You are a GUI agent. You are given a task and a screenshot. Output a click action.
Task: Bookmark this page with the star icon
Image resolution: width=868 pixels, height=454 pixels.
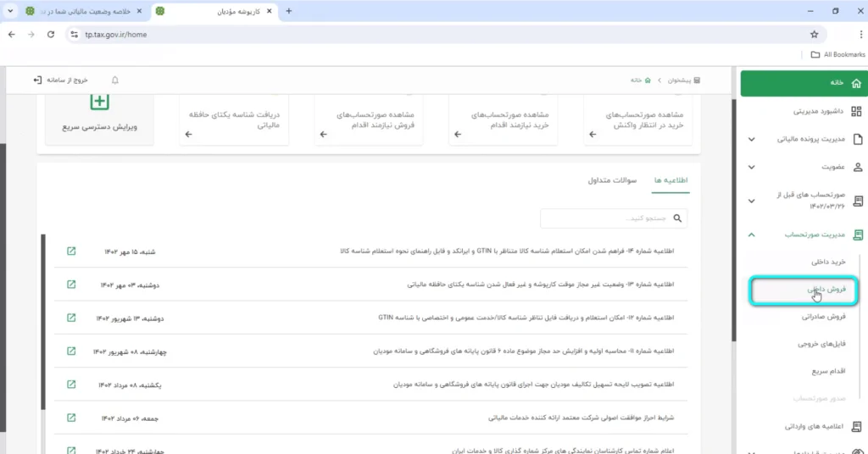pos(815,35)
